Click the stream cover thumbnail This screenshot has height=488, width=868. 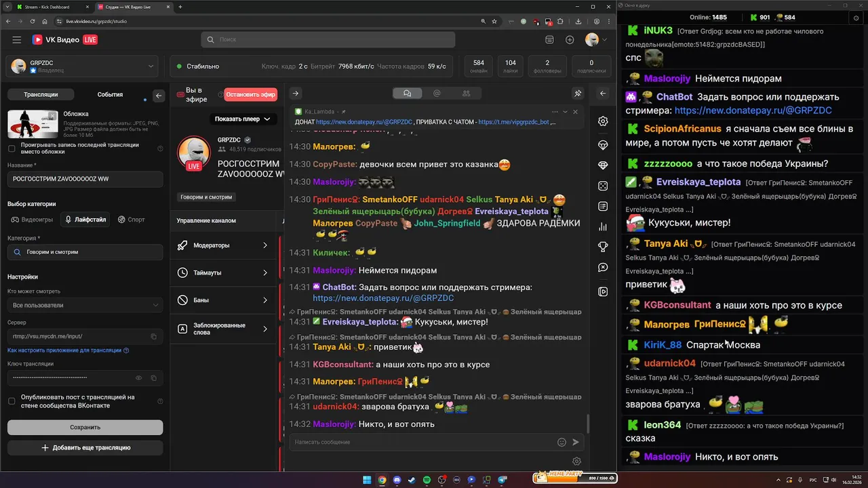[x=33, y=123]
